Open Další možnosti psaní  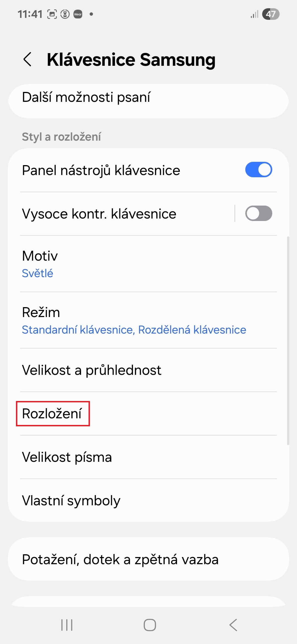pos(148,101)
